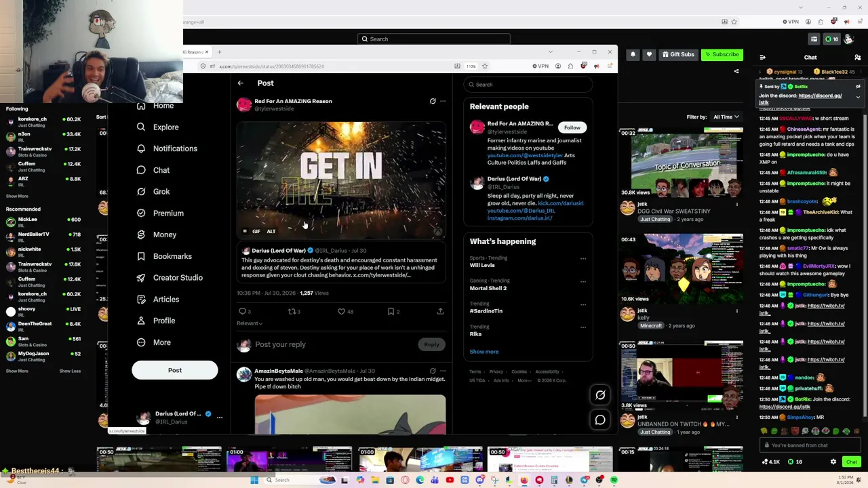Open Profile in the X sidebar
Viewport: 868px width, 488px height.
pos(155,321)
